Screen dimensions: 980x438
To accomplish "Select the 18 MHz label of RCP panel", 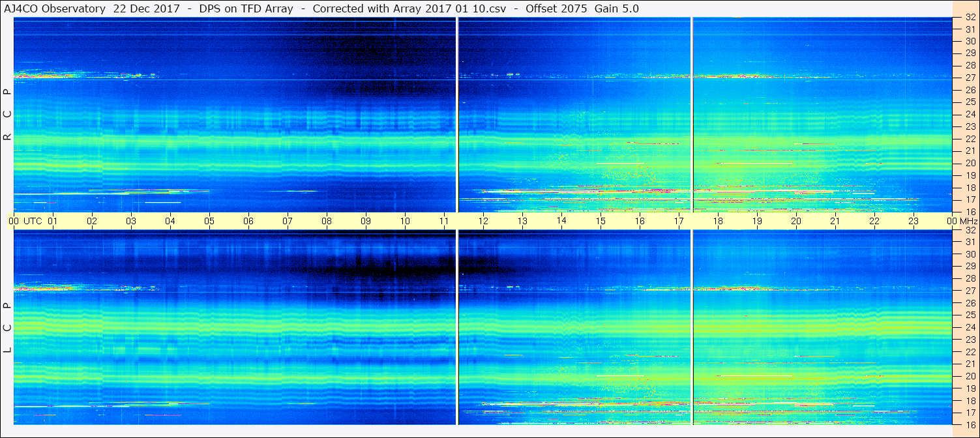I will click(x=970, y=188).
